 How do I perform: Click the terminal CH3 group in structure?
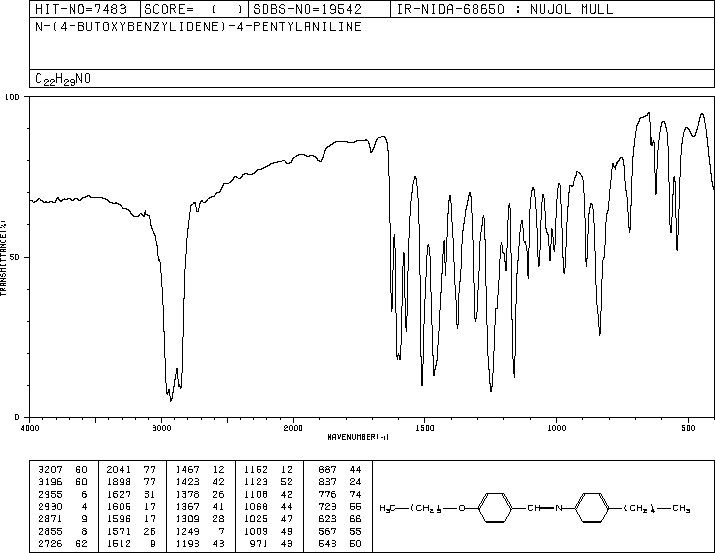pyautogui.click(x=681, y=508)
